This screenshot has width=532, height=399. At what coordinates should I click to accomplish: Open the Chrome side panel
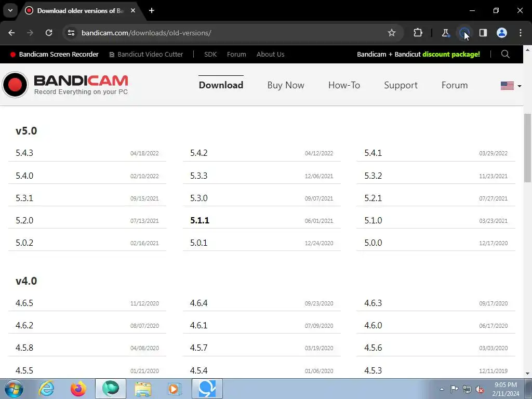pos(483,33)
